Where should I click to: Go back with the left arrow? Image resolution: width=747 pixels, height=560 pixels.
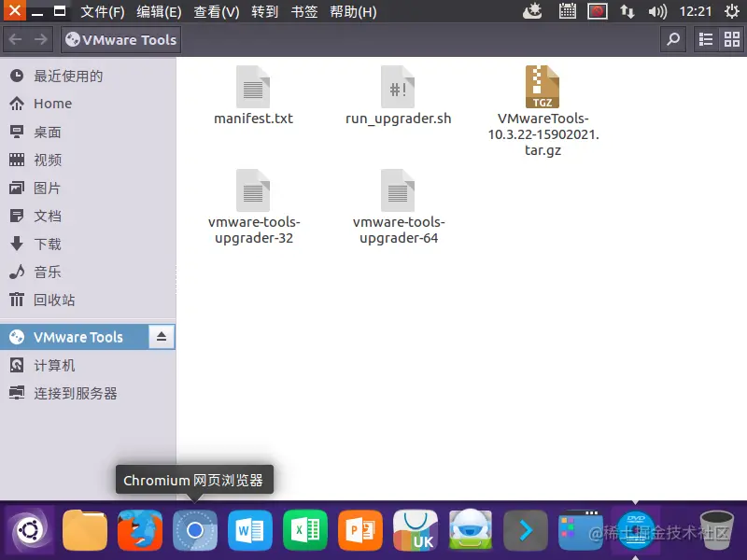16,39
